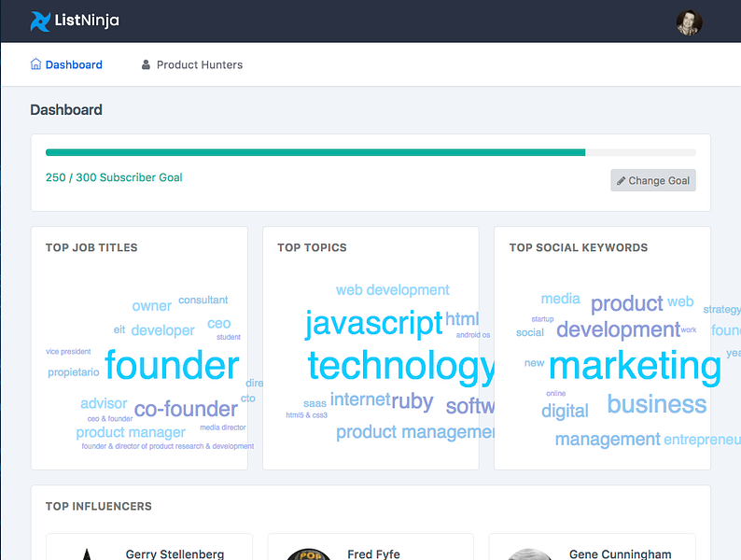Click the subscriber goal progress bar
This screenshot has width=741, height=560.
[x=370, y=152]
